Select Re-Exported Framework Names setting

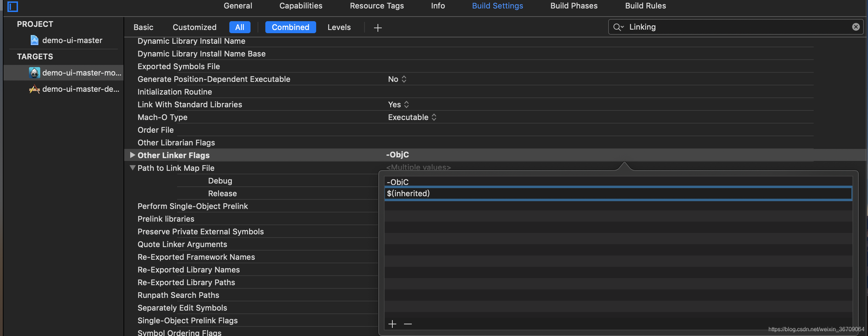click(x=196, y=257)
